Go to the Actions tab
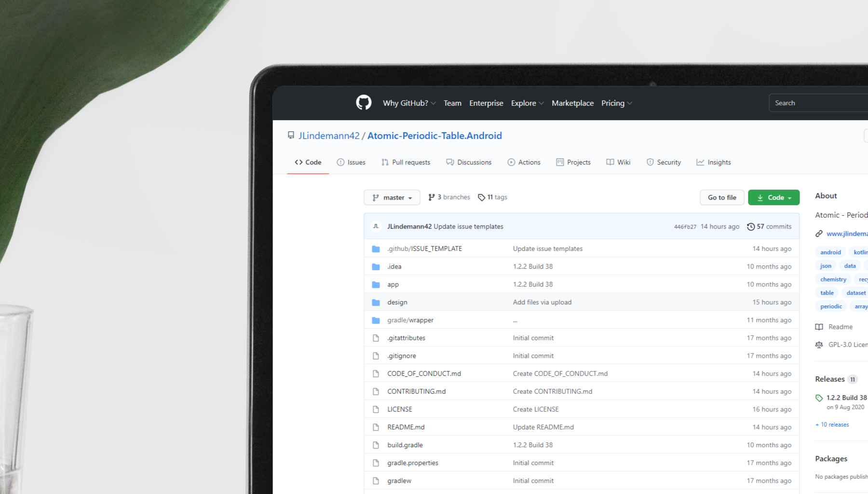Viewport: 868px width, 494px height. [x=524, y=163]
